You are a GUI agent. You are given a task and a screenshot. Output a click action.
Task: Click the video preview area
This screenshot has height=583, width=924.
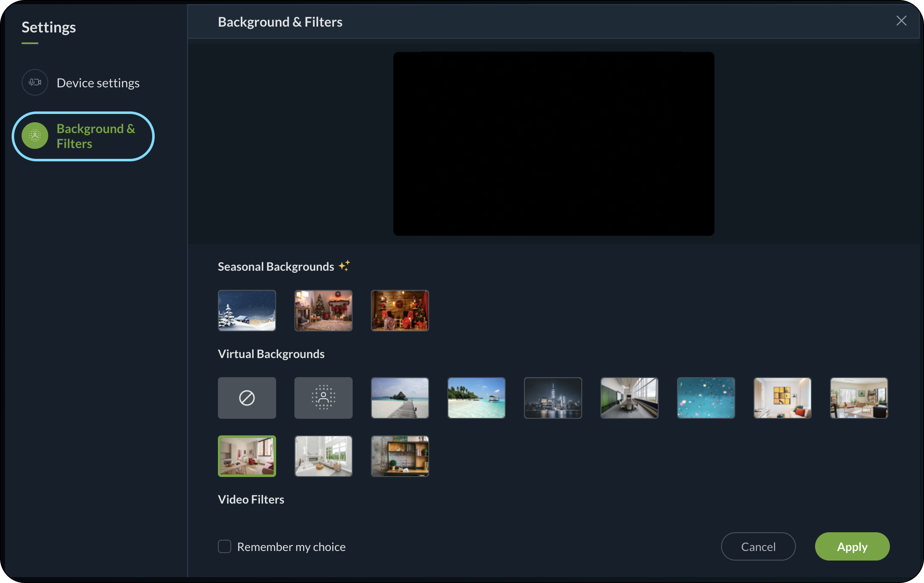[553, 144]
